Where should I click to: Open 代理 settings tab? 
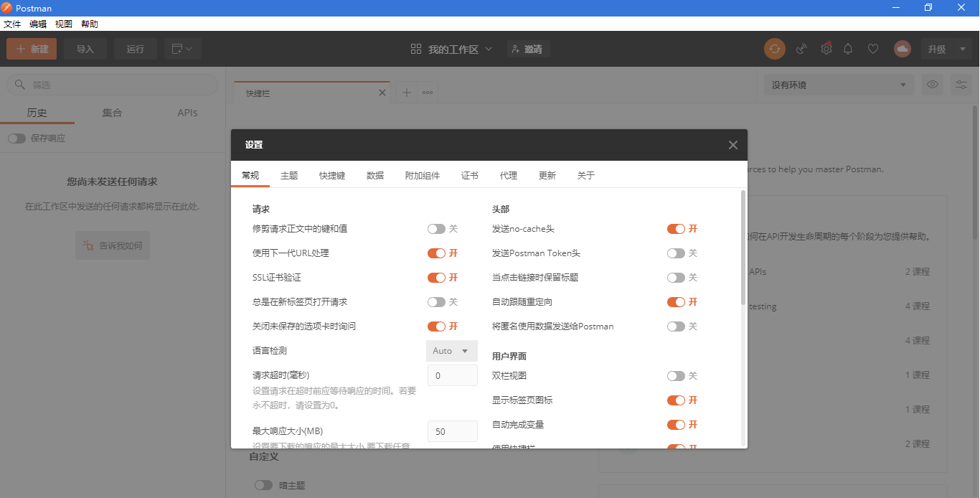[x=509, y=175]
